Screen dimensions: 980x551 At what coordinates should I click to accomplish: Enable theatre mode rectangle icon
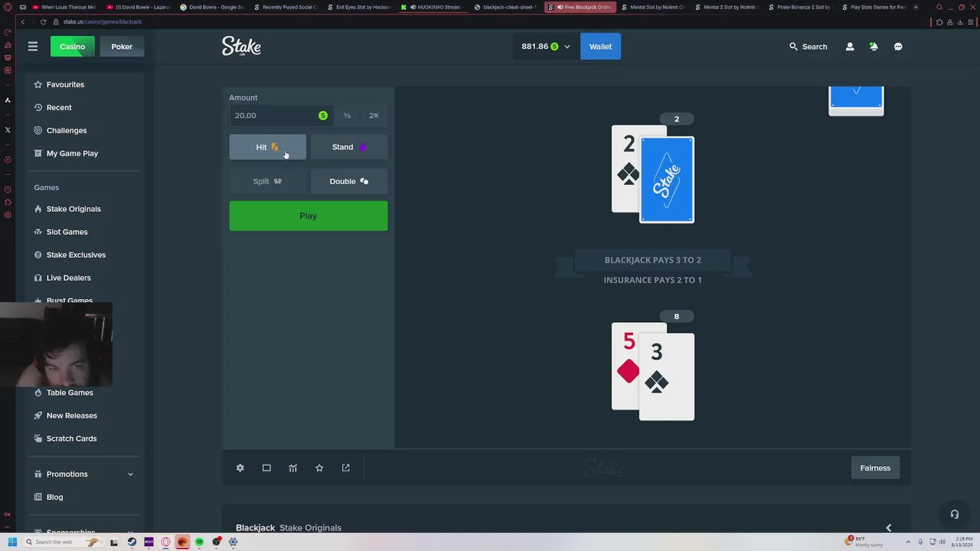coord(266,468)
